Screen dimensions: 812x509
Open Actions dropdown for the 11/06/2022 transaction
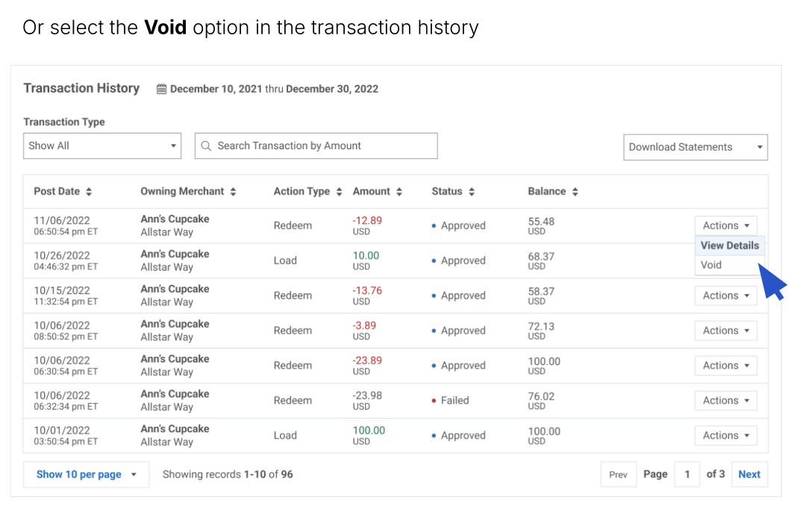(725, 225)
